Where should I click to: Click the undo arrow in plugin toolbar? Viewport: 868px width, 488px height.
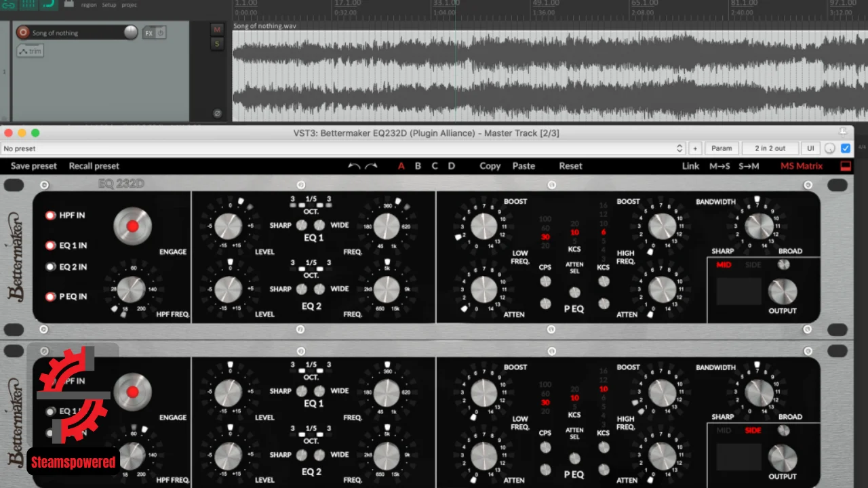354,166
